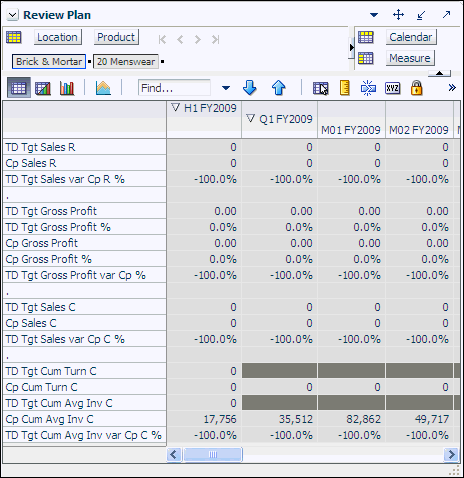464x478 pixels.
Task: Click the move panel cross-arrows icon
Action: click(398, 15)
